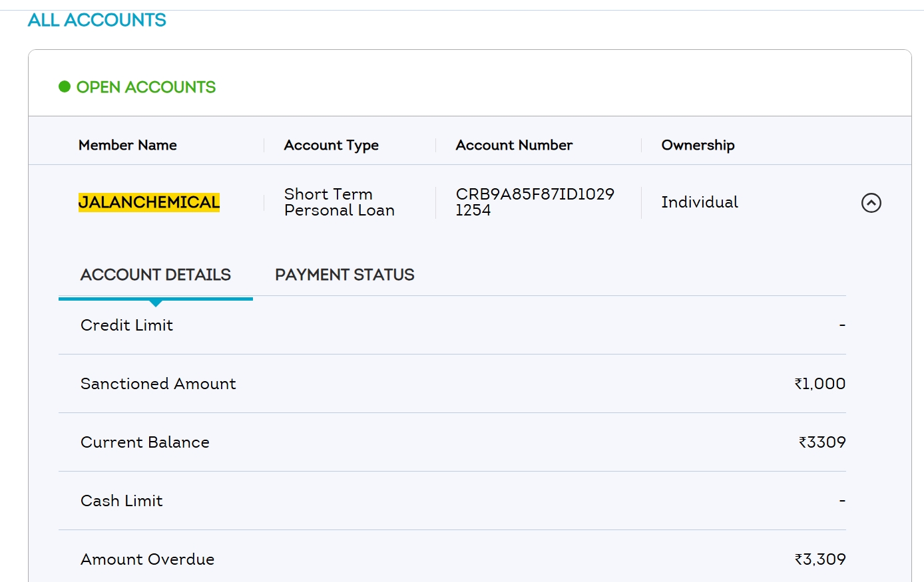Select the Account Details tab
Viewport: 924px width, 582px height.
coord(155,275)
